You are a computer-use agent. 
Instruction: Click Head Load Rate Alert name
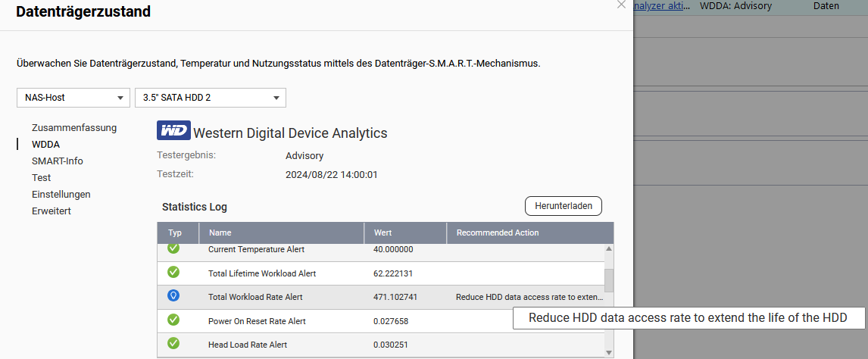[248, 345]
